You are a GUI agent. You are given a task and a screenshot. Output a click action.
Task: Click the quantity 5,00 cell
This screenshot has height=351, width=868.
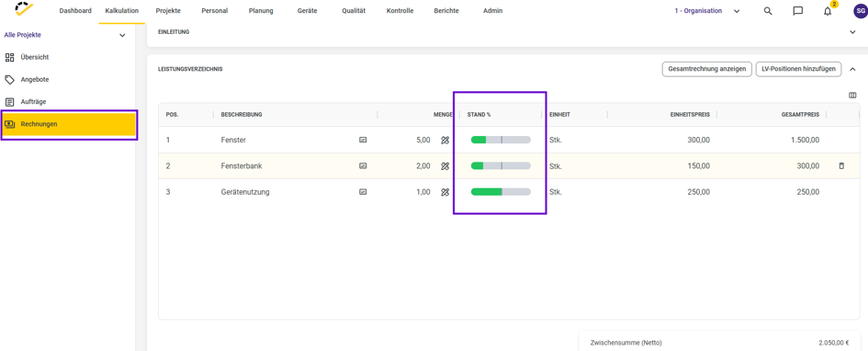(x=423, y=140)
